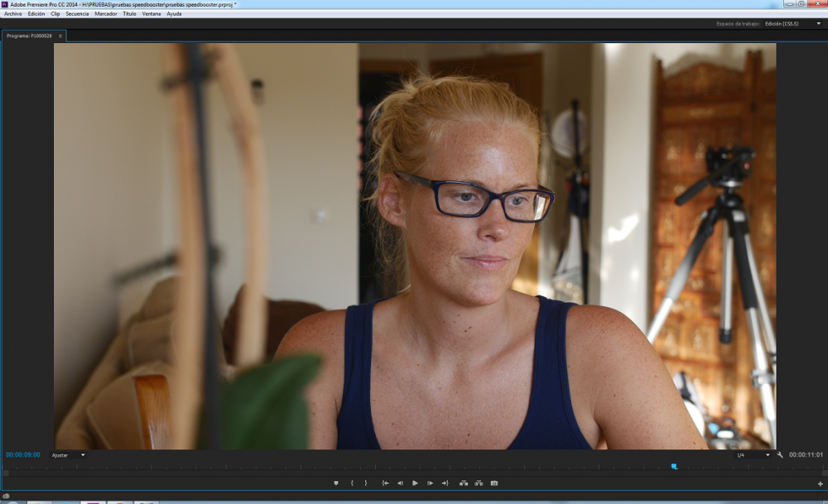This screenshot has height=504, width=828.
Task: Click the Mark In bracket icon
Action: (352, 482)
